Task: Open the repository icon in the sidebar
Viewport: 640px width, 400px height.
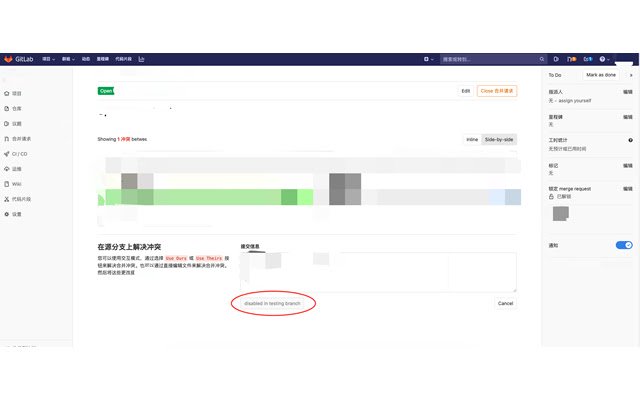Action: tap(7, 109)
